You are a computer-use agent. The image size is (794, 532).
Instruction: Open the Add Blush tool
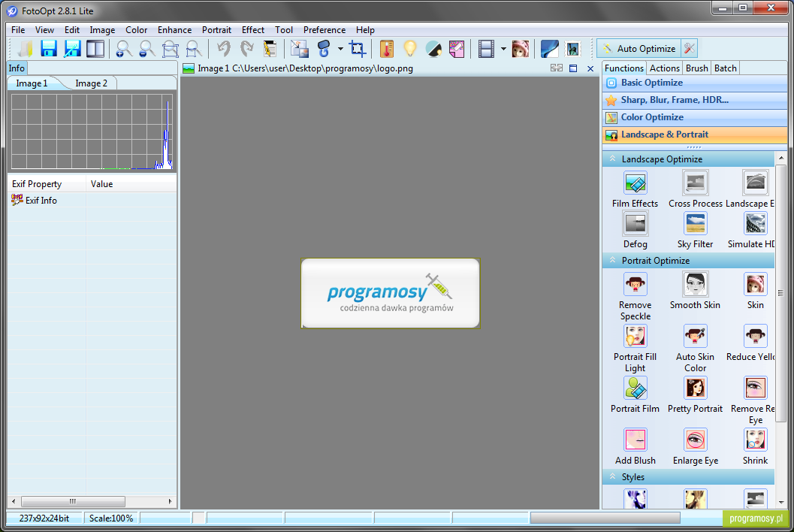[x=635, y=447]
